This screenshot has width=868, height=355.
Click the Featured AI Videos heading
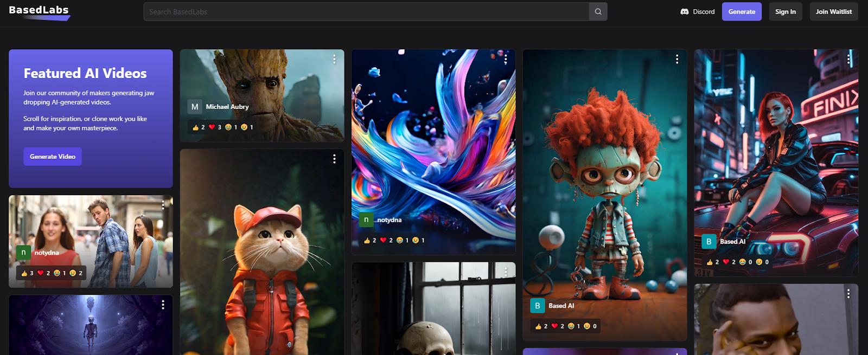pos(85,73)
